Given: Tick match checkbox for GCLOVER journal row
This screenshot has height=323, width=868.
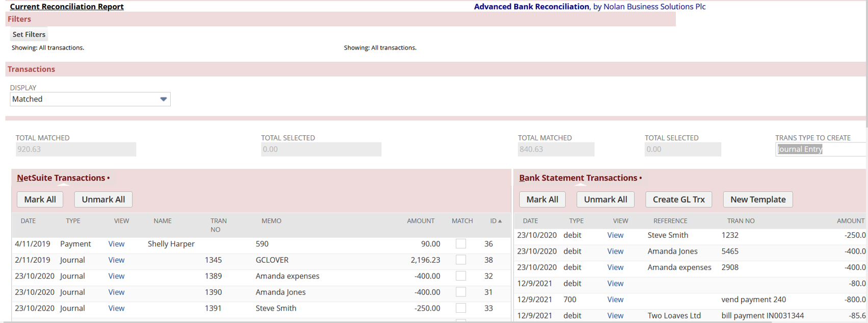Looking at the screenshot, I should pos(461,260).
